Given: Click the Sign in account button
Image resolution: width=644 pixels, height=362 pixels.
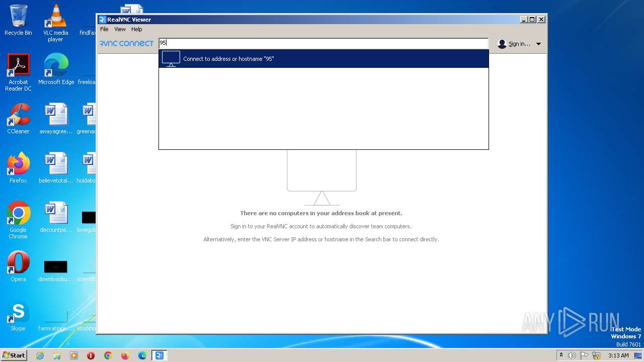Looking at the screenshot, I should [x=519, y=44].
